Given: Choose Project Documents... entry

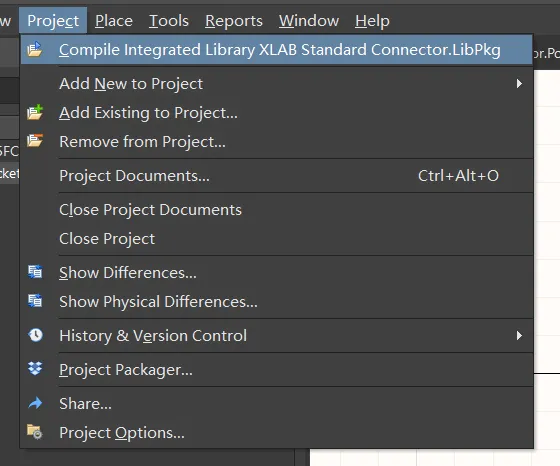Looking at the screenshot, I should point(277,176).
